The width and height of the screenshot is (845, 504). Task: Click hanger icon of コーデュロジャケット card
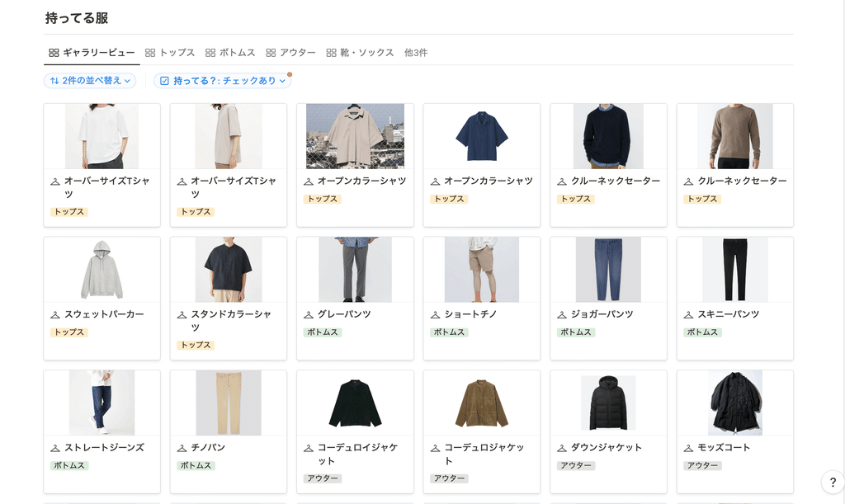coord(435,448)
